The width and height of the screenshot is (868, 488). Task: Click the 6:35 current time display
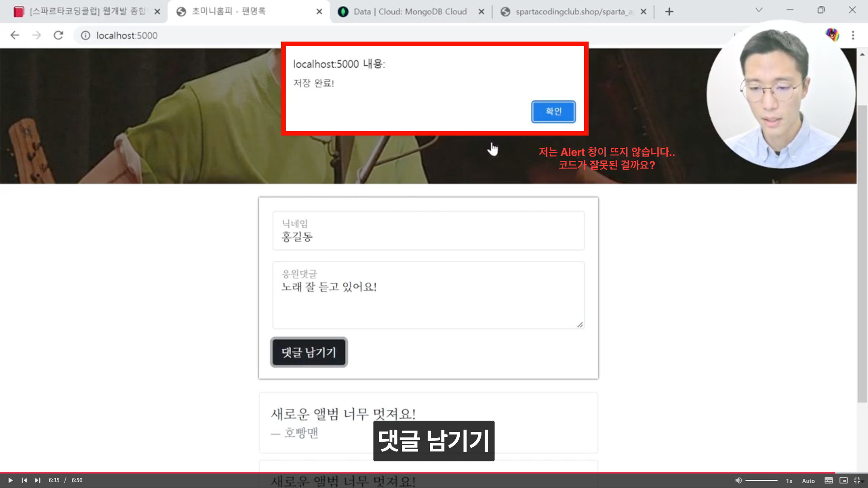point(54,480)
